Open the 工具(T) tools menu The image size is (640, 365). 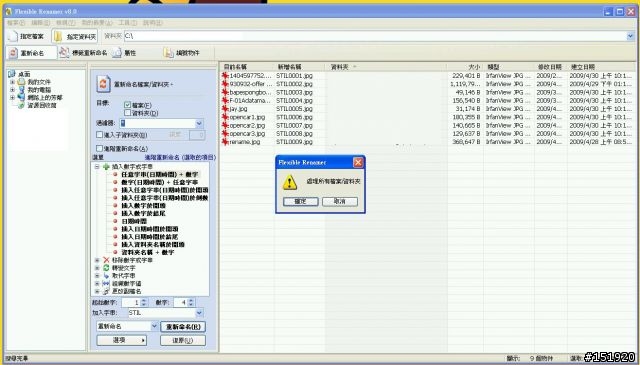click(128, 23)
